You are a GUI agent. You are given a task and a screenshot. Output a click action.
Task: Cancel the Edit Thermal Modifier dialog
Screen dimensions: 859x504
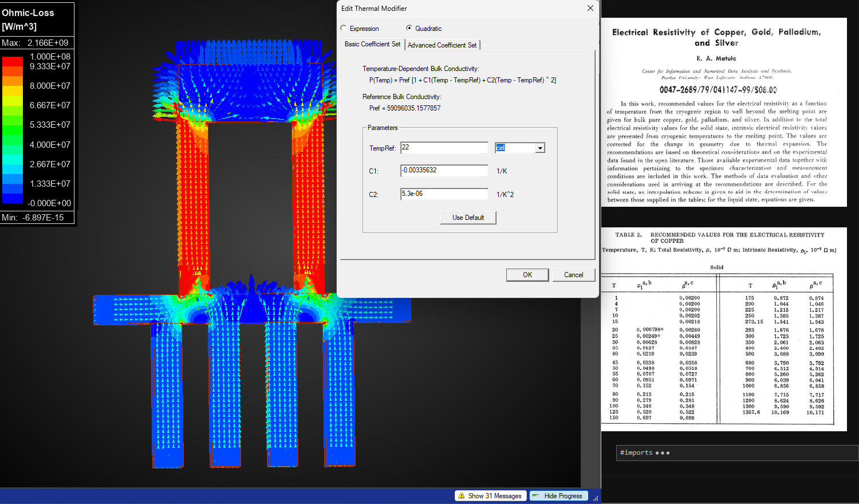pyautogui.click(x=574, y=275)
